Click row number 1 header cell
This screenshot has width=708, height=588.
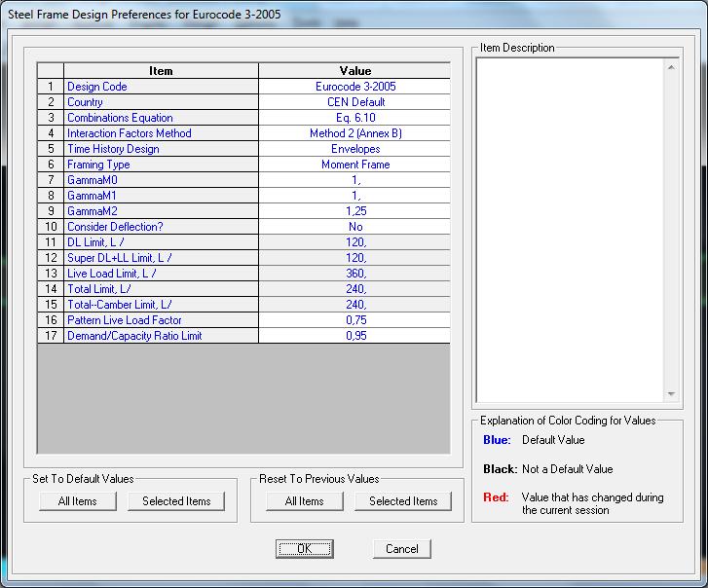coord(51,87)
